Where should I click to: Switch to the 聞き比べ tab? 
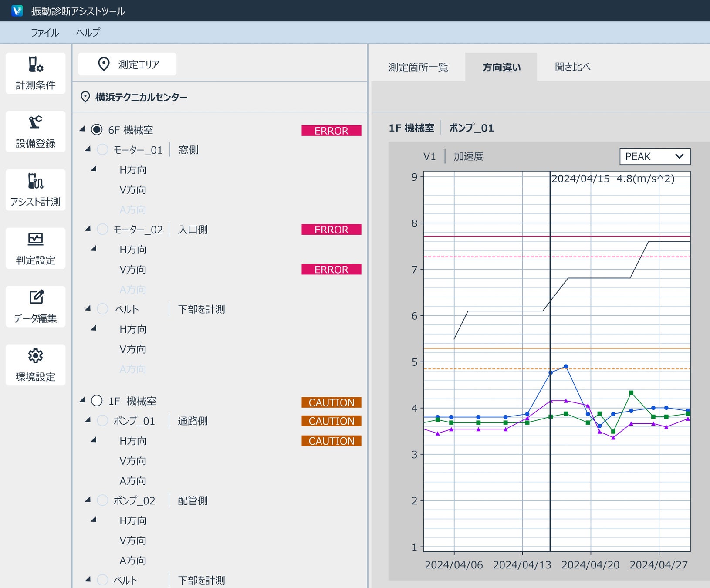[572, 67]
